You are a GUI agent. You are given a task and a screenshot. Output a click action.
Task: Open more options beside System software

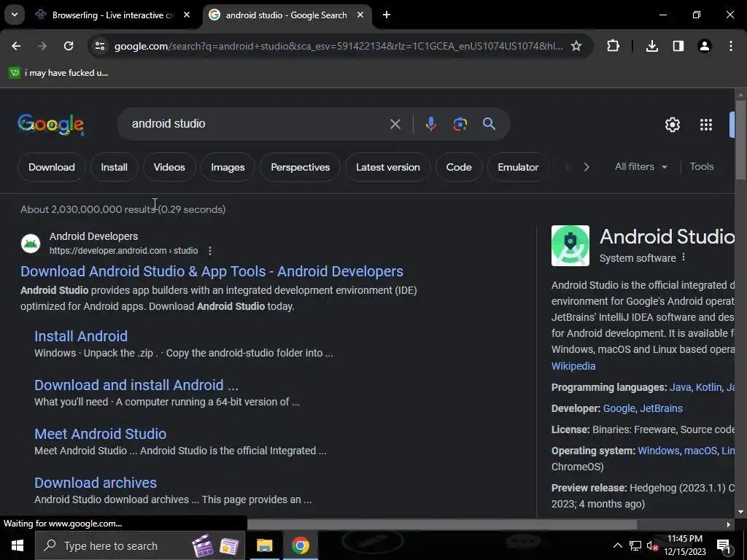pyautogui.click(x=684, y=257)
